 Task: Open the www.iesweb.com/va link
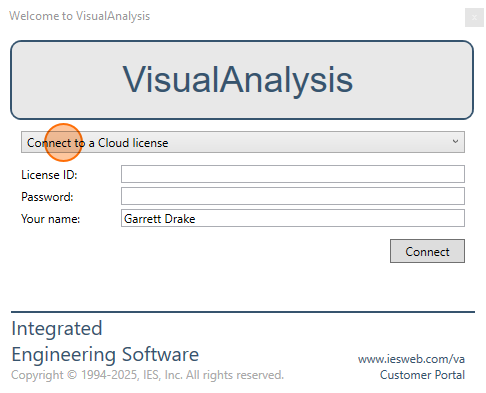pyautogui.click(x=411, y=359)
